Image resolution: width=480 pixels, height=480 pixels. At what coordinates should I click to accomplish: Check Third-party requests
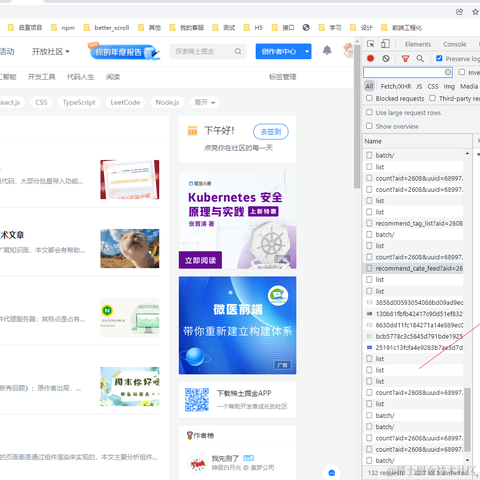[x=432, y=98]
